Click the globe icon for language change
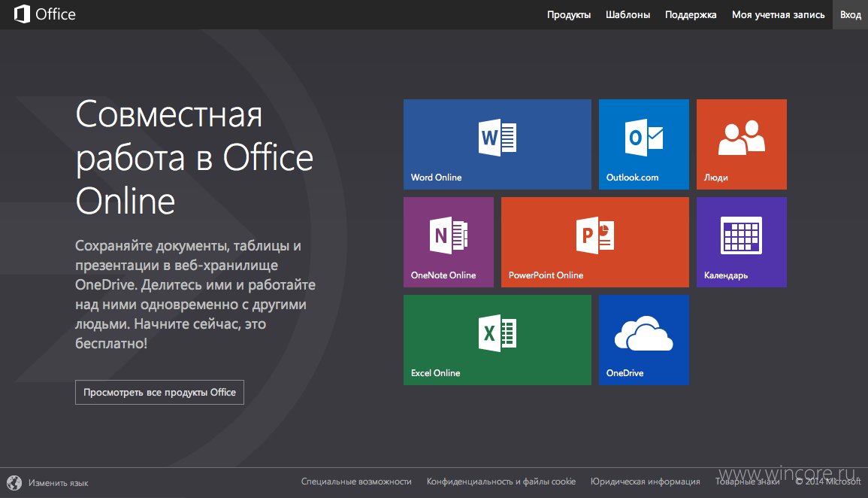Viewport: 868px width, 498px height. pyautogui.click(x=14, y=482)
